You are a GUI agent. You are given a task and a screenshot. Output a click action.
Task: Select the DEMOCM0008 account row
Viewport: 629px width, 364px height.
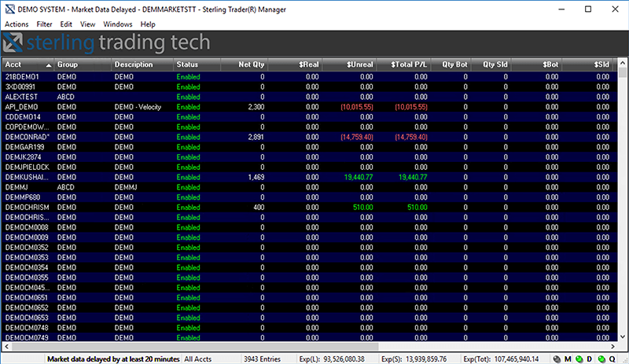coord(310,227)
